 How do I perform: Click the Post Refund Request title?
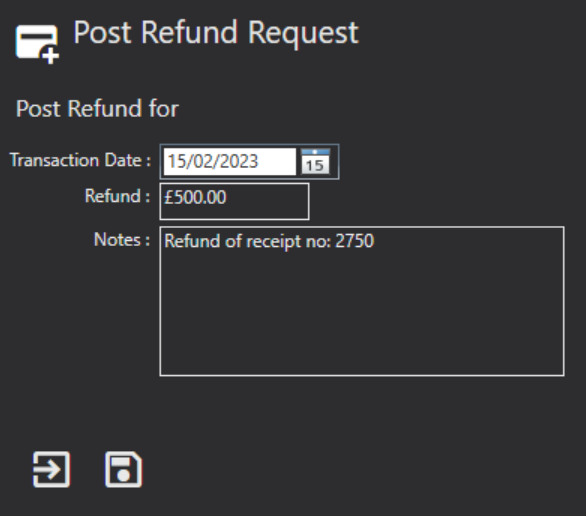pyautogui.click(x=216, y=33)
